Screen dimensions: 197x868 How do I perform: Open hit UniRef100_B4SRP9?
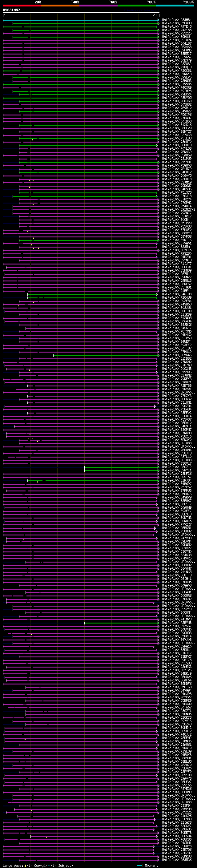tap(177, 497)
